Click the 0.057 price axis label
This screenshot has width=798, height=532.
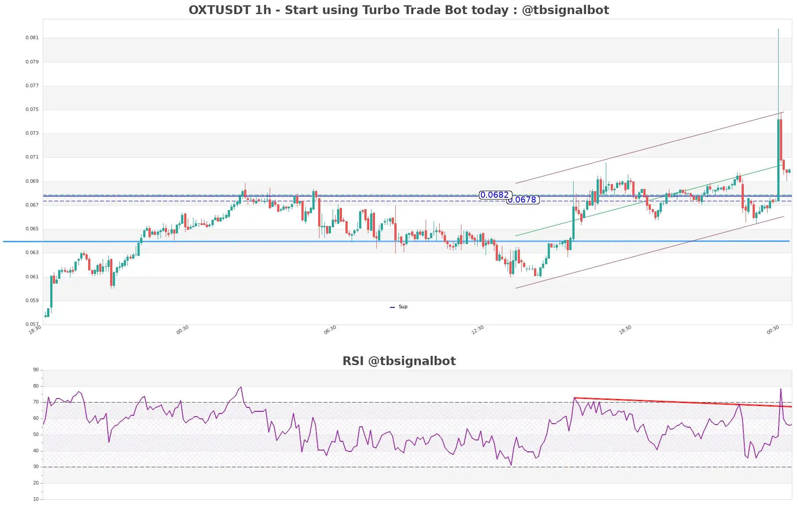(32, 325)
